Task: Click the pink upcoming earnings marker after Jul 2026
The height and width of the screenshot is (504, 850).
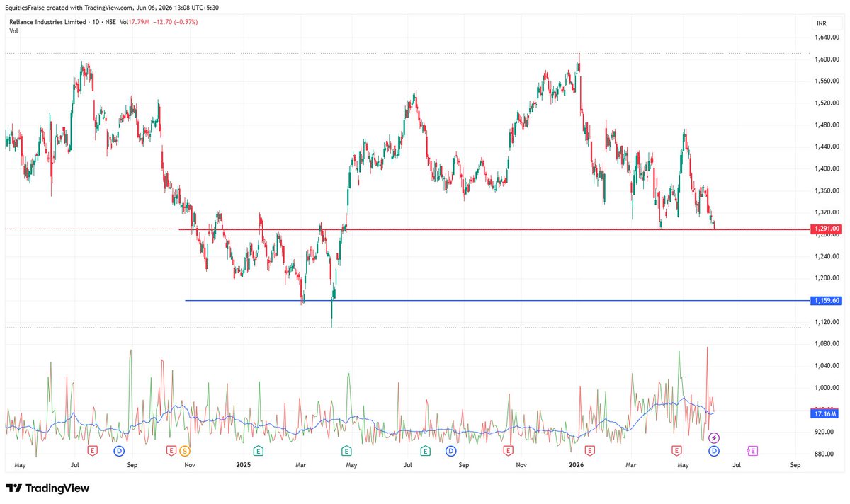Action: 752,450
